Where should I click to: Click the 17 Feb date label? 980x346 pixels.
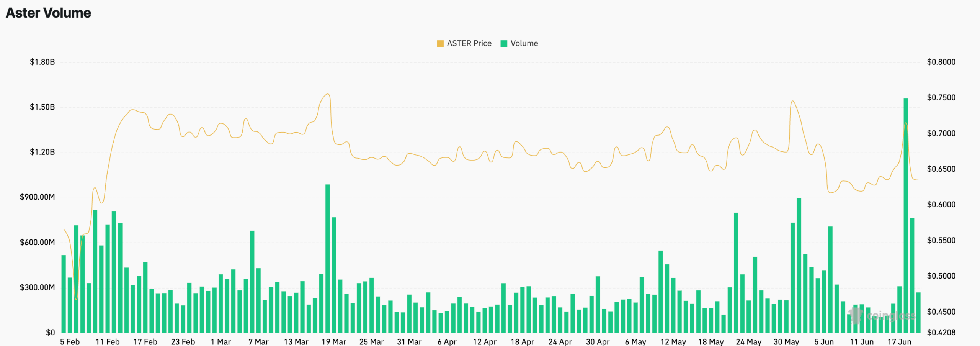click(x=145, y=342)
